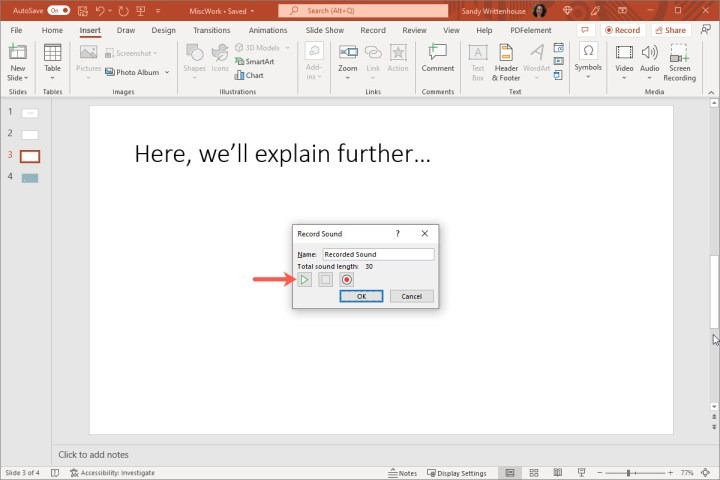
Task: Save the presentation from quick access toolbar
Action: click(x=83, y=11)
